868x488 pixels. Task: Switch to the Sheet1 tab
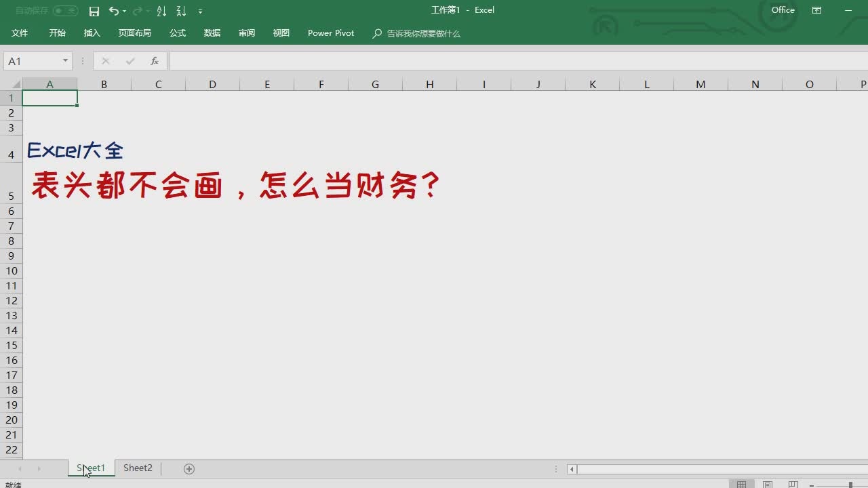coord(91,468)
